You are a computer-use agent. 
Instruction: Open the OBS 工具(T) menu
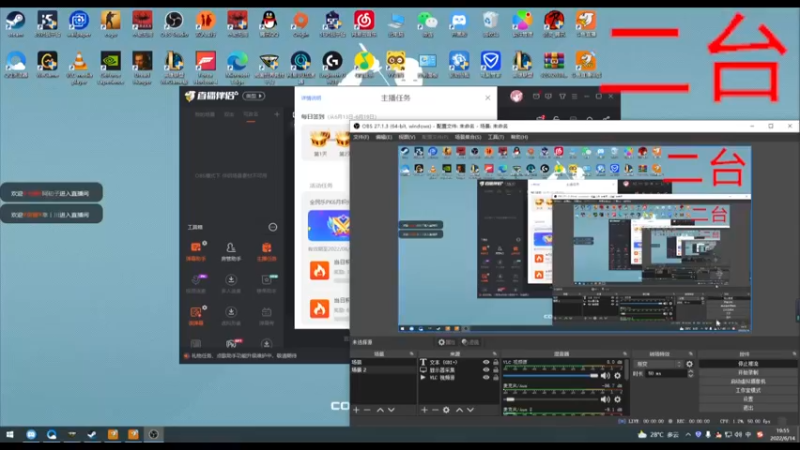pos(495,137)
